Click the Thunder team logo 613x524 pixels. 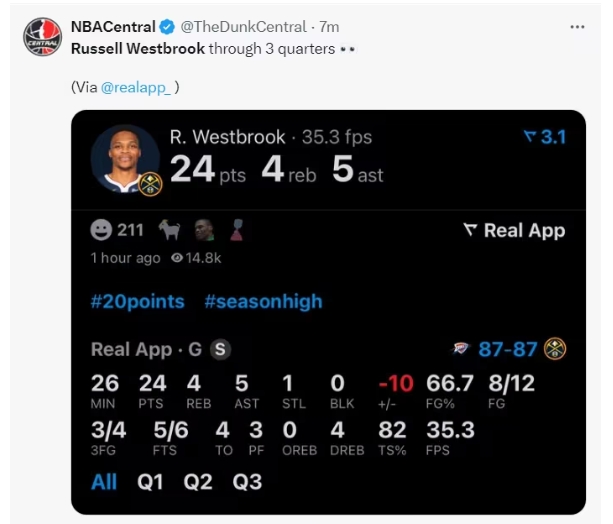[461, 349]
